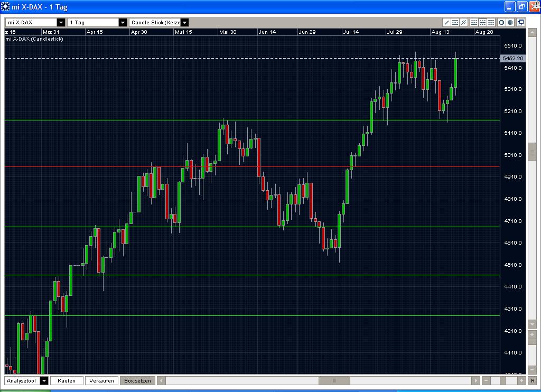Click the horizontal scrollbar left arrow

point(161,380)
